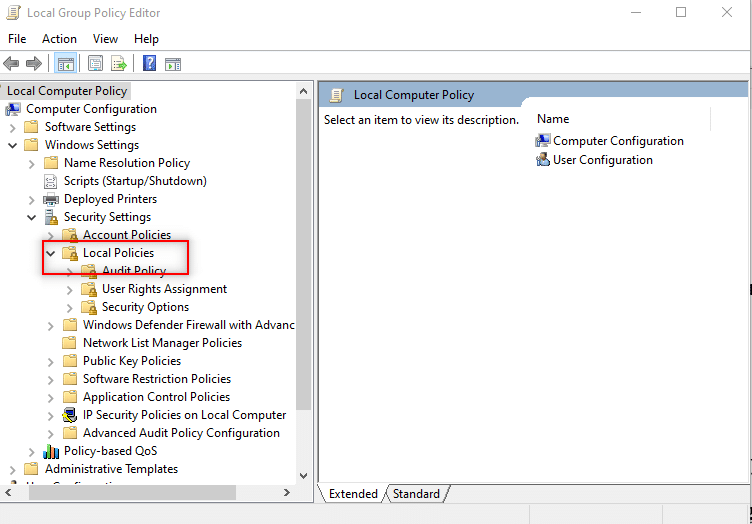
Task: Click the Export List toolbar icon
Action: 118,63
